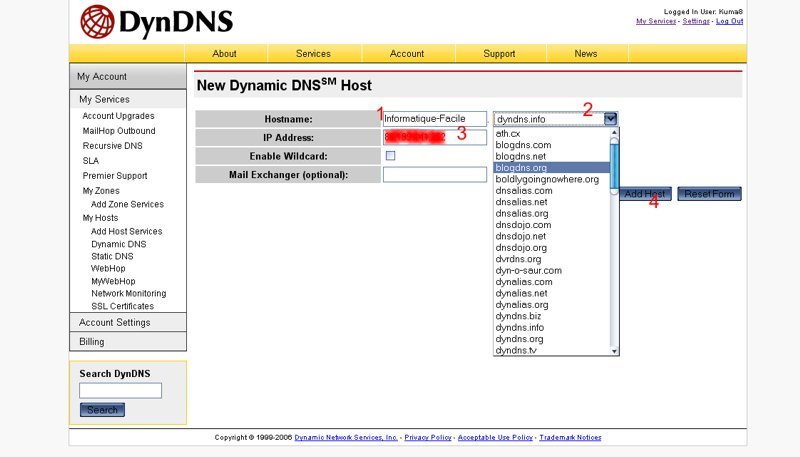Image resolution: width=800 pixels, height=457 pixels.
Task: Click the DynDNS logo
Action: point(156,21)
